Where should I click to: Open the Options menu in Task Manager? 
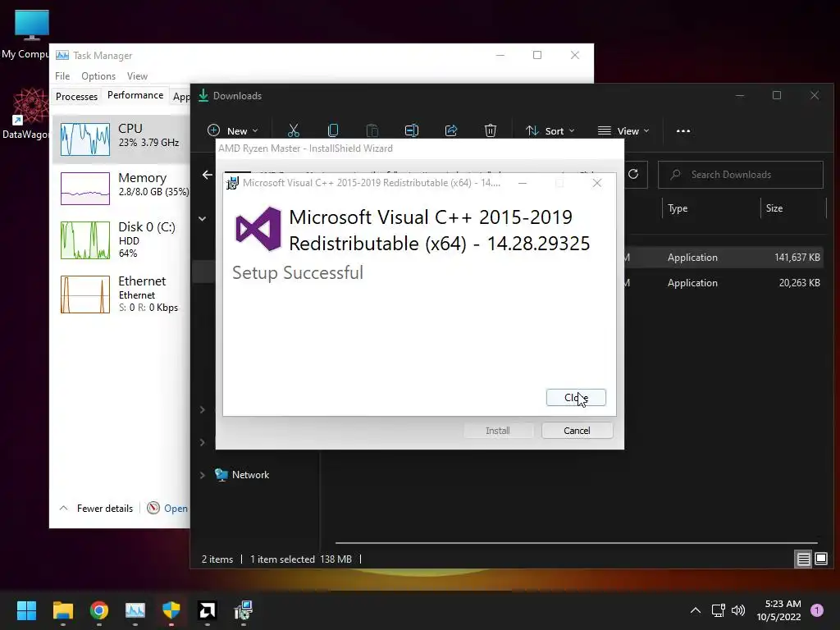point(98,76)
